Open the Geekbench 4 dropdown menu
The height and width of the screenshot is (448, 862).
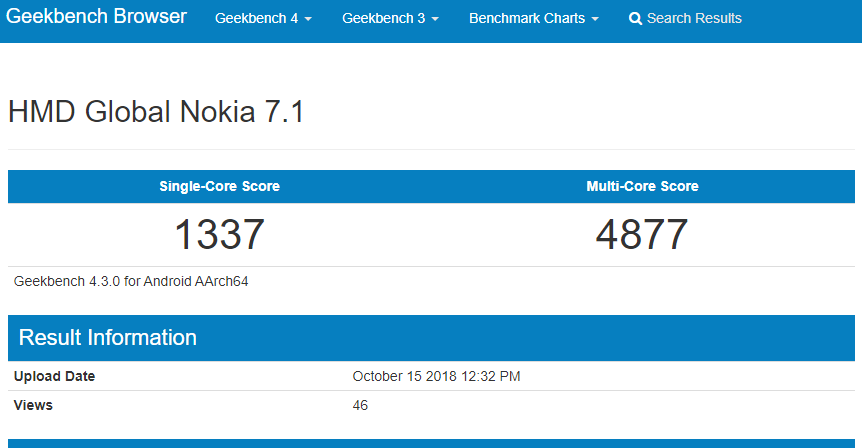[263, 18]
